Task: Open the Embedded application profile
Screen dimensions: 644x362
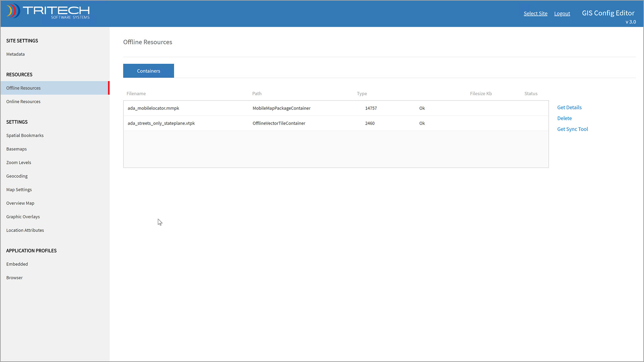Action: click(x=17, y=264)
